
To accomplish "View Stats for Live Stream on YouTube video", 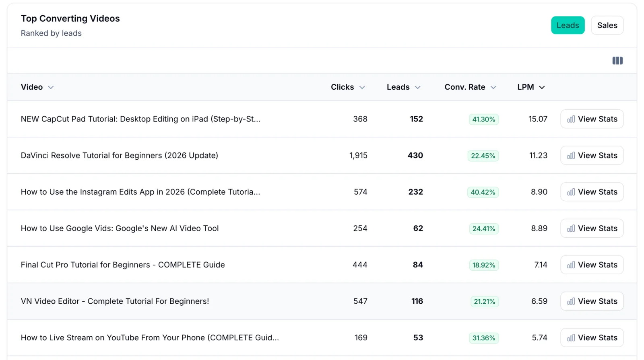I will [592, 337].
